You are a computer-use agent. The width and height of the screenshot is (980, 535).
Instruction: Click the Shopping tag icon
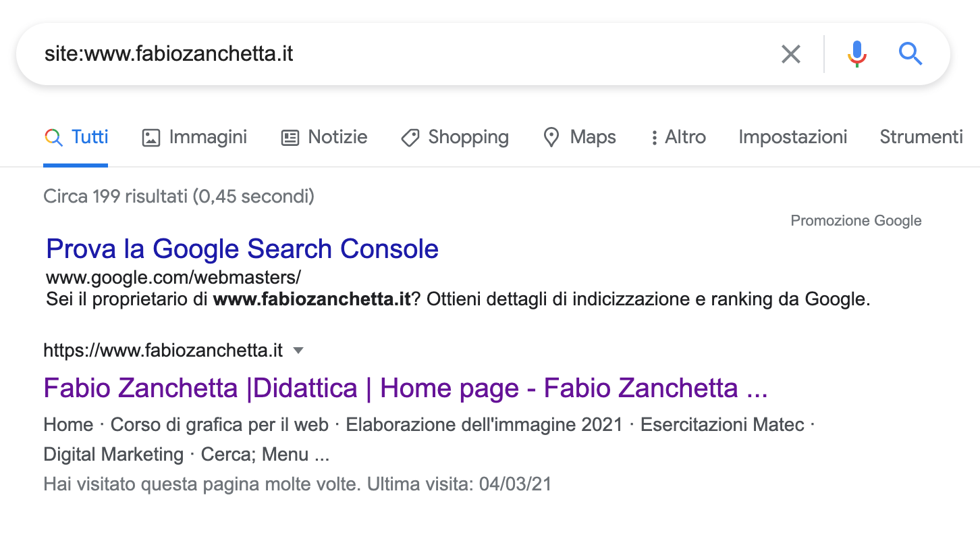coord(410,138)
